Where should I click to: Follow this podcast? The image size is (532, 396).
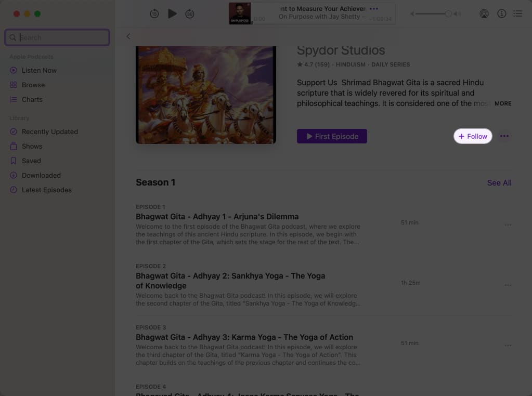click(473, 136)
